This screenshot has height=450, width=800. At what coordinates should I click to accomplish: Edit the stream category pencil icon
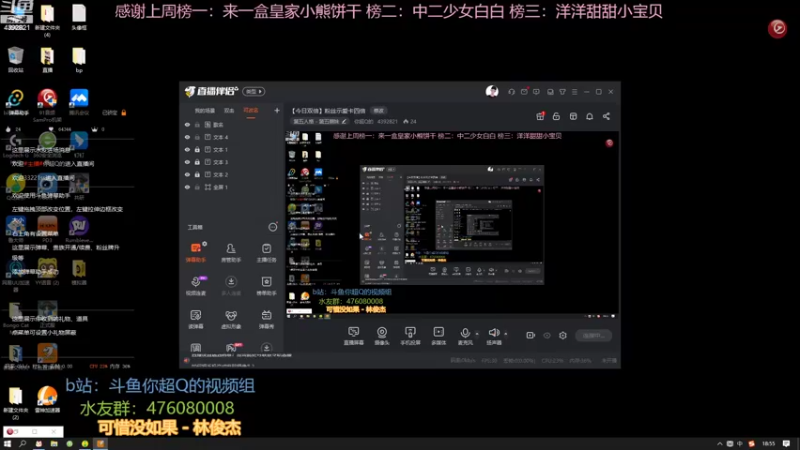(x=344, y=121)
